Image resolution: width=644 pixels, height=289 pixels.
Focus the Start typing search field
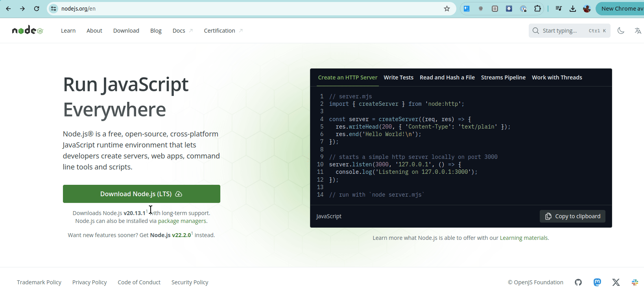pyautogui.click(x=563, y=31)
